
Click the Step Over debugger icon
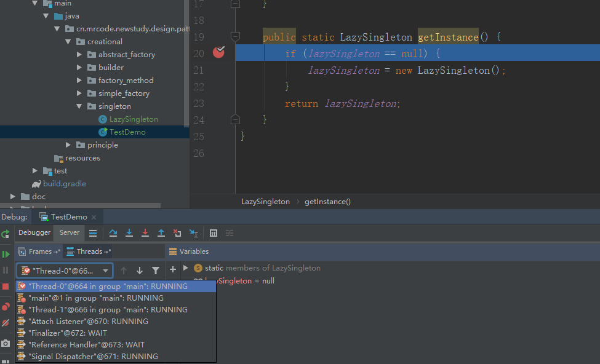click(x=113, y=233)
